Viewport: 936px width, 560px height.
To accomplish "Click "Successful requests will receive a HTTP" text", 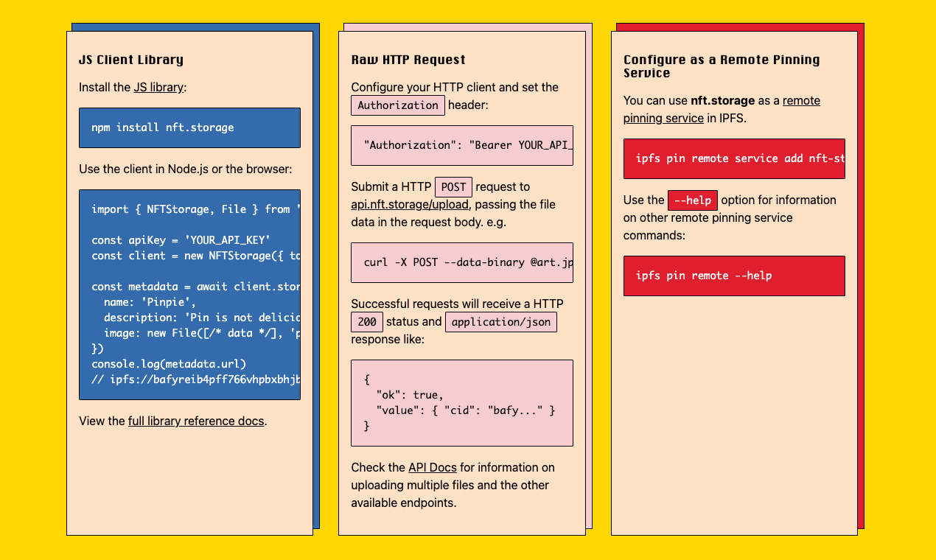I will [x=457, y=304].
